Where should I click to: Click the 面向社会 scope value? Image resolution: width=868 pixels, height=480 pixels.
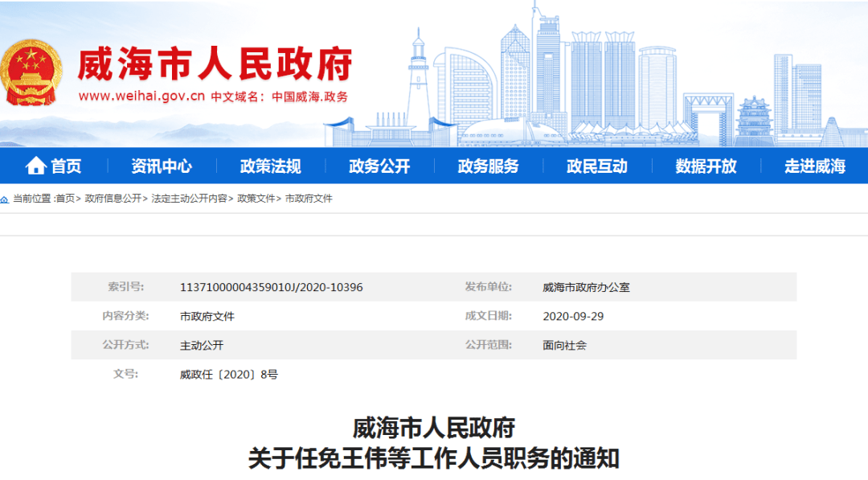click(564, 346)
